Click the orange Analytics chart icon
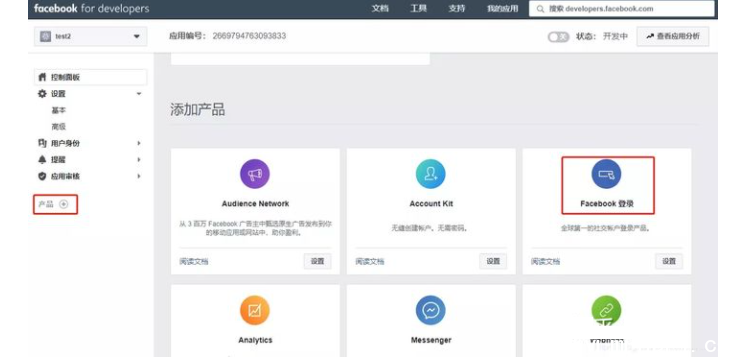This screenshot has width=748, height=360. [255, 310]
